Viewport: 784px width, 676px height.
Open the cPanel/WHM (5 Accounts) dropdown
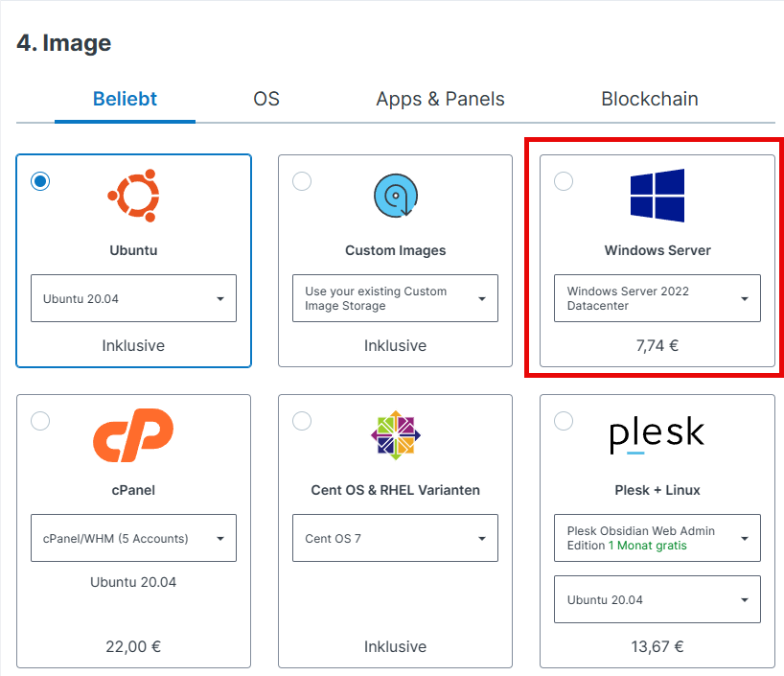click(x=133, y=539)
